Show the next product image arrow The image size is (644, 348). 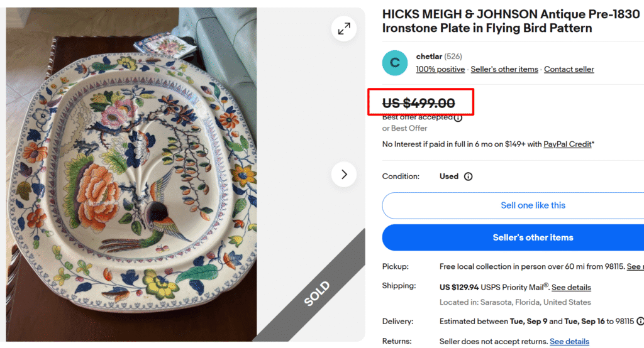pos(344,175)
